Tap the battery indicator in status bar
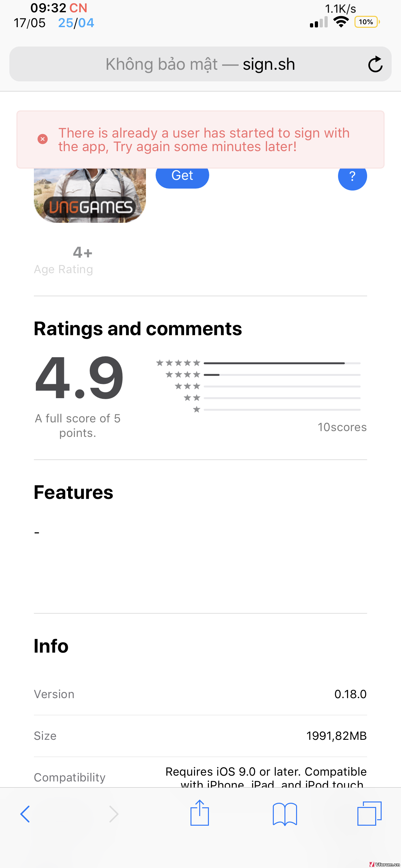401x868 pixels. 367,22
